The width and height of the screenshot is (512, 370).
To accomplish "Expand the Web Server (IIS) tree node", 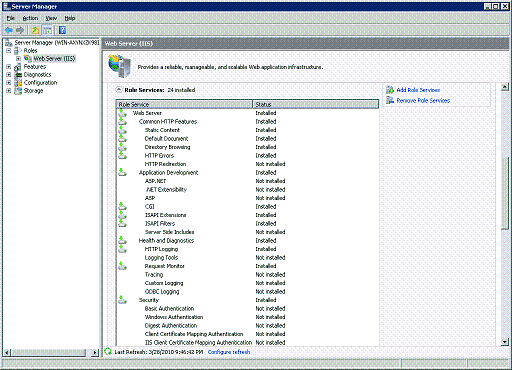I will click(19, 59).
